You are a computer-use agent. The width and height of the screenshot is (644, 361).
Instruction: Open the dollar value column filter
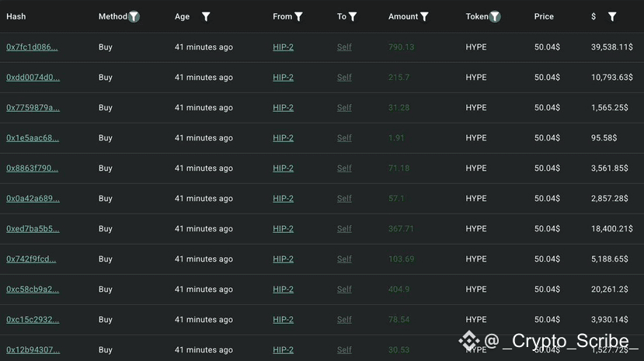click(612, 16)
